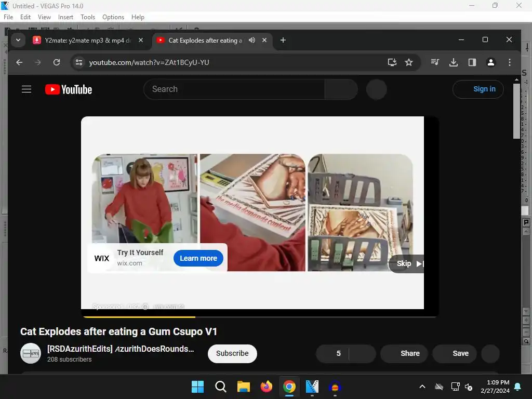Skip the video advertisement
532x399 pixels.
pos(406,264)
